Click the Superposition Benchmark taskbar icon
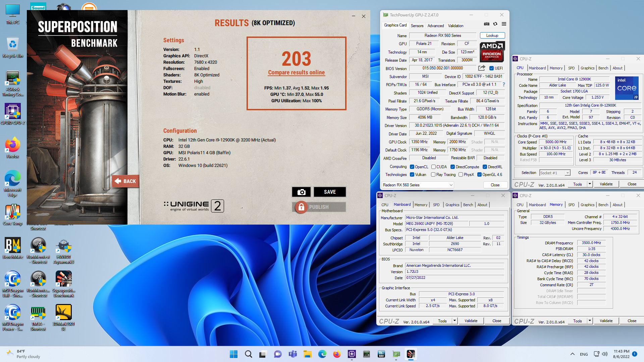This screenshot has height=362, width=644. click(411, 354)
